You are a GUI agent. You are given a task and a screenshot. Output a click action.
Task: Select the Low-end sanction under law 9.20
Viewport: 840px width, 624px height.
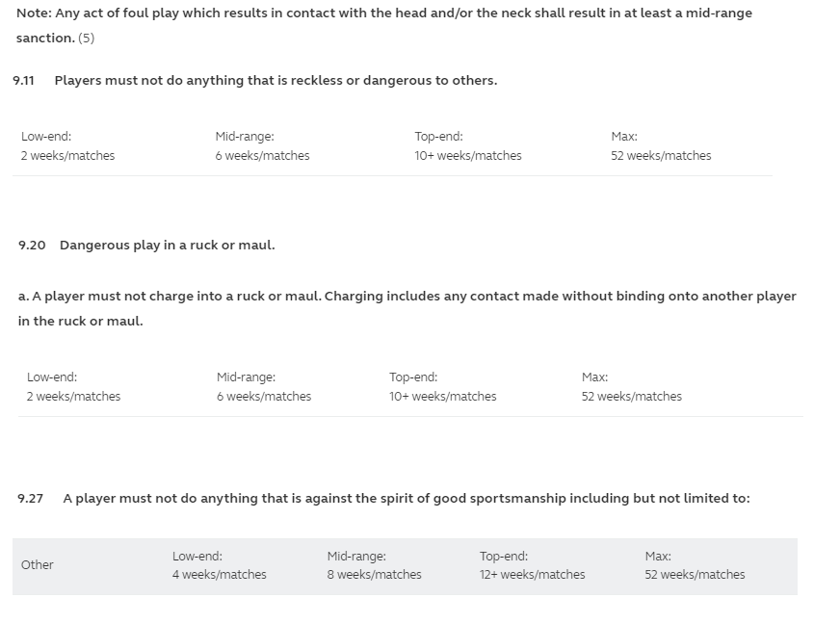(73, 387)
